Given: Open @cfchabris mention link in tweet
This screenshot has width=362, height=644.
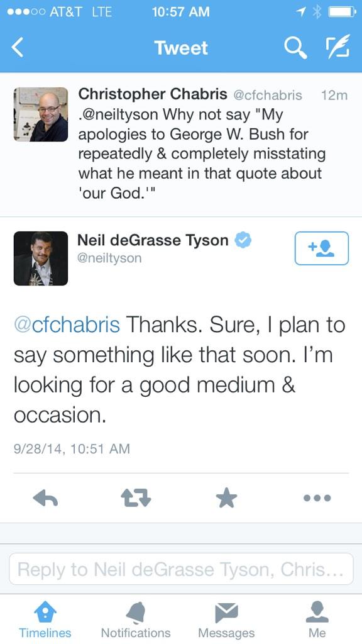Looking at the screenshot, I should (x=67, y=325).
